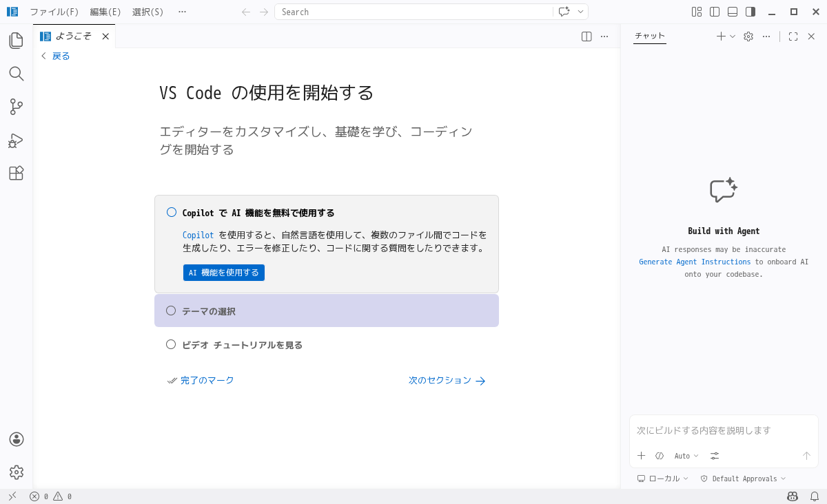Viewport: 827px width, 504px height.
Task: Click the Copilot status icon in status bar
Action: 793,496
